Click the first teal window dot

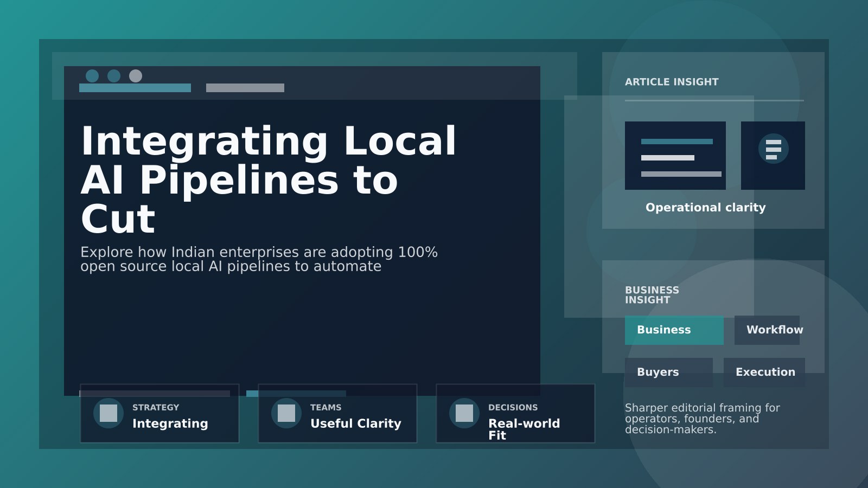coord(92,76)
